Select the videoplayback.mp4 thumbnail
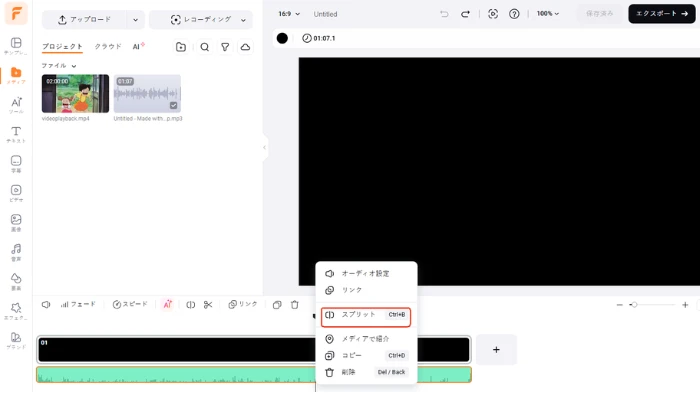Image resolution: width=700 pixels, height=400 pixels. pos(75,94)
